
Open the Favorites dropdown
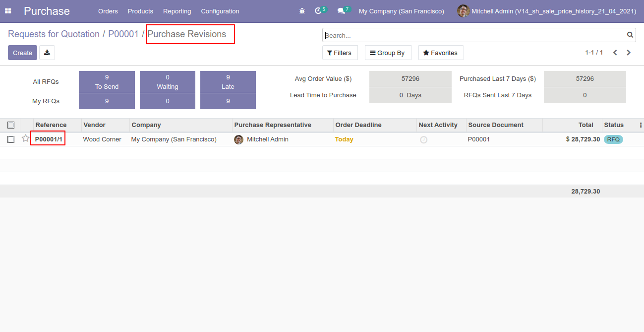point(441,53)
